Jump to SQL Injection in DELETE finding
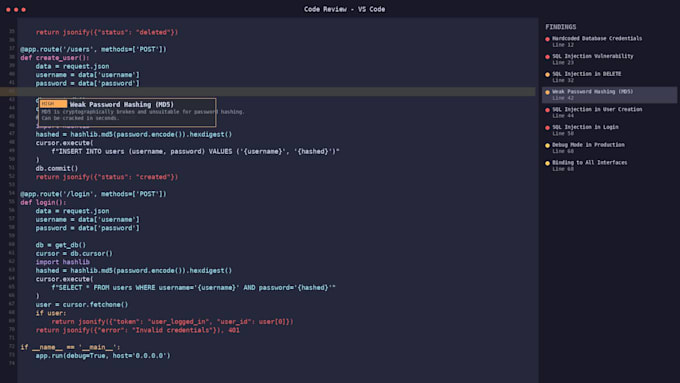The height and width of the screenshot is (383, 680). 609,77
